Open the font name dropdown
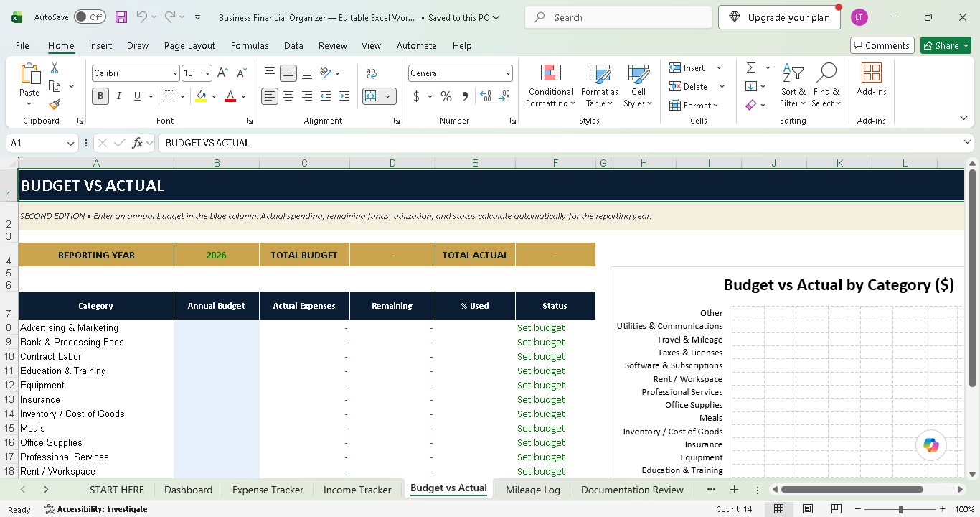The height and width of the screenshot is (517, 980). [x=175, y=73]
